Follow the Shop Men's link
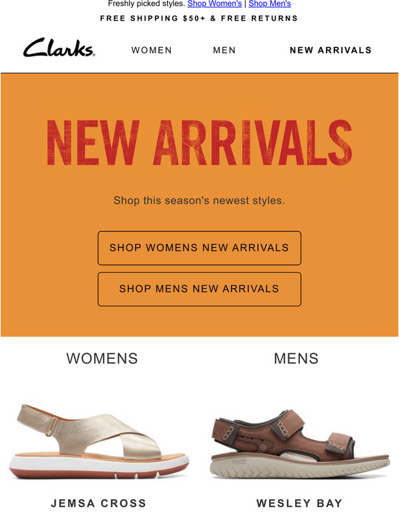 pos(270,3)
